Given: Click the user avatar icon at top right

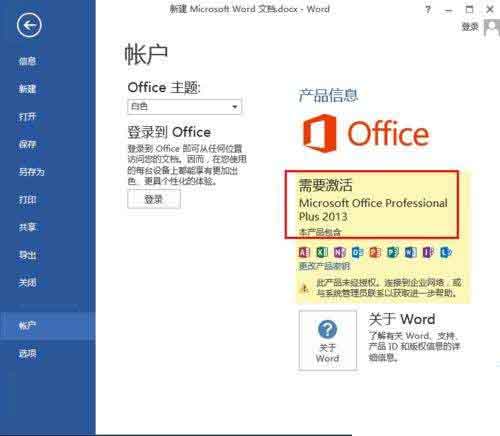Looking at the screenshot, I should pos(492,27).
